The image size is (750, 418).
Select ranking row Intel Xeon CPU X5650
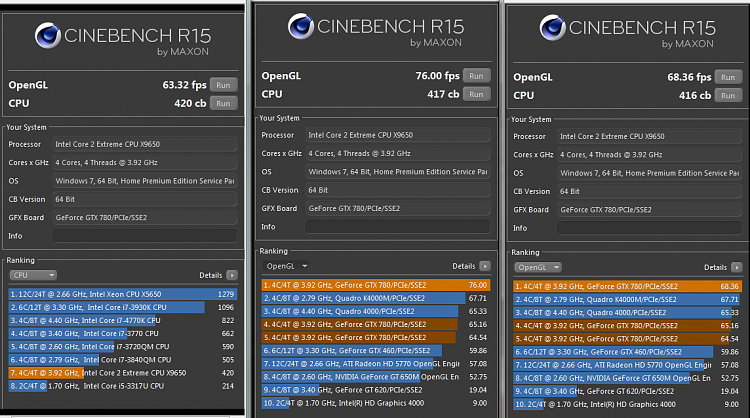123,294
